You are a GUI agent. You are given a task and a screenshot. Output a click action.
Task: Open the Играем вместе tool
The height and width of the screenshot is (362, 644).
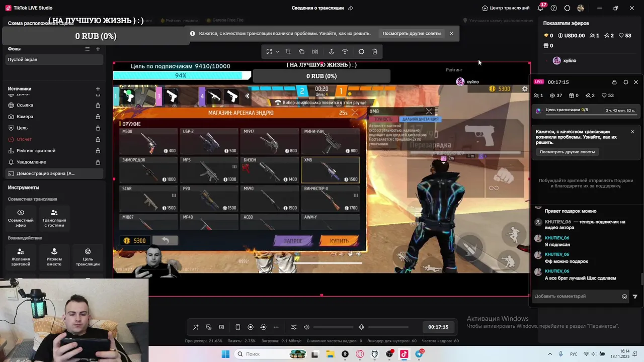(54, 257)
